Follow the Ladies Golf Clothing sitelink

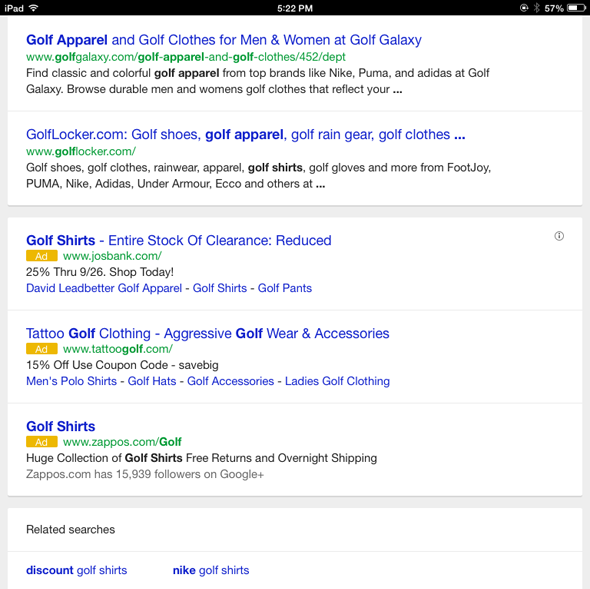pos(337,381)
